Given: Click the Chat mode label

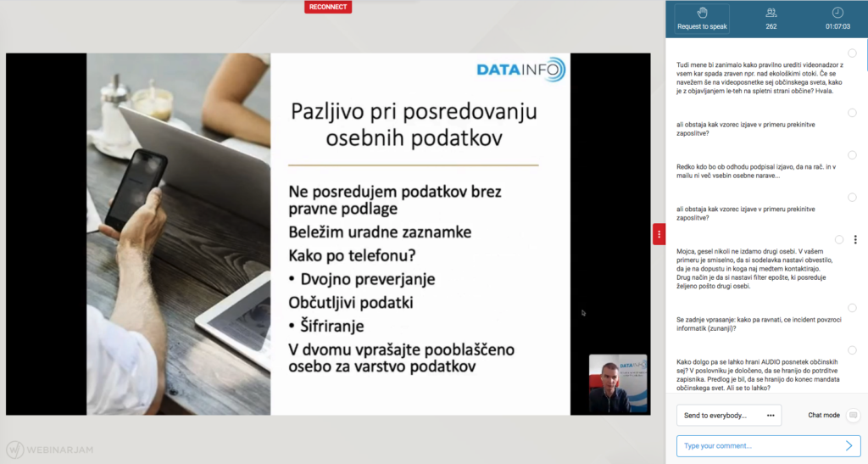Looking at the screenshot, I should (x=823, y=415).
